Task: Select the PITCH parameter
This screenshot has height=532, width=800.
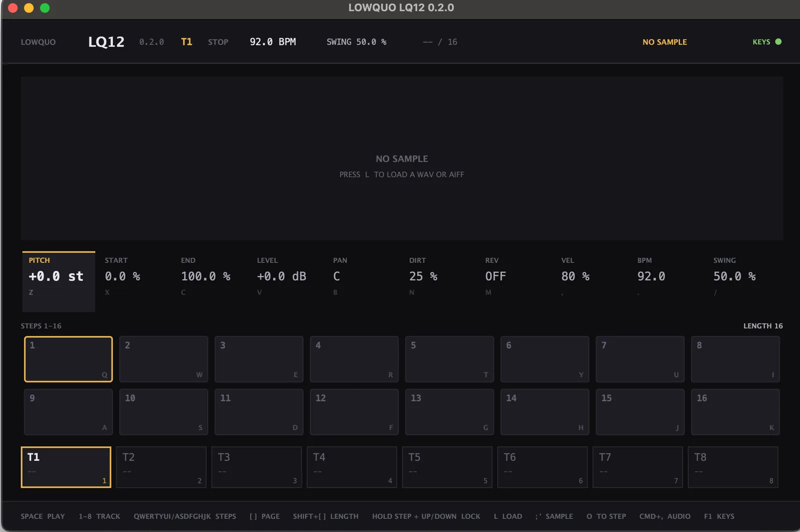Action: point(58,282)
